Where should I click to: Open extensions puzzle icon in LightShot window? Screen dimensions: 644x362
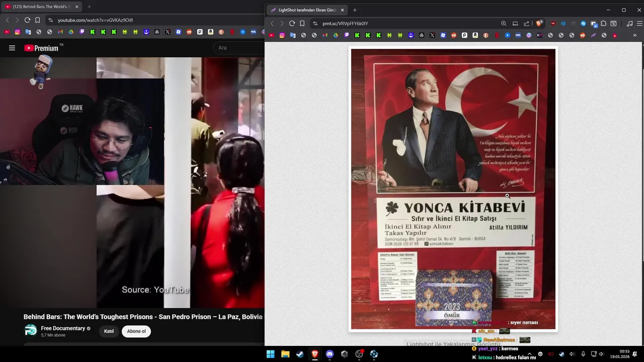click(x=603, y=23)
